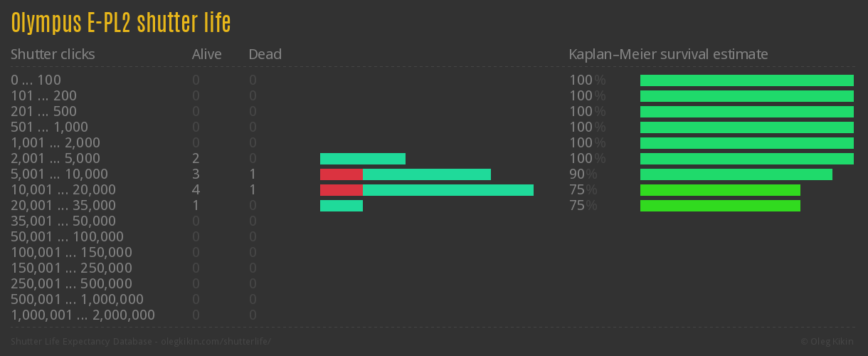Click the Alive column header
This screenshot has width=868, height=356.
[x=206, y=54]
